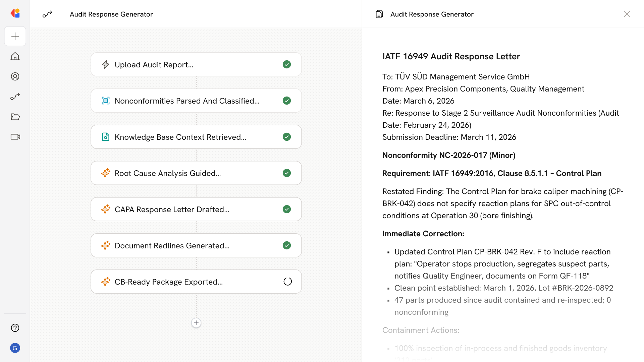Click checkmark on Root Cause Analysis step

pyautogui.click(x=286, y=173)
